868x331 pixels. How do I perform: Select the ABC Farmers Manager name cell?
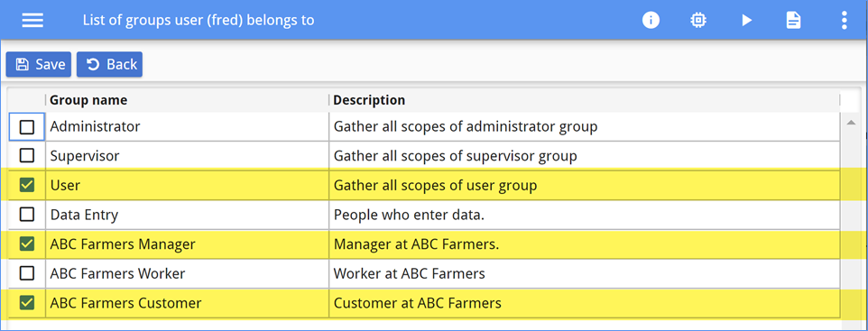tap(187, 244)
